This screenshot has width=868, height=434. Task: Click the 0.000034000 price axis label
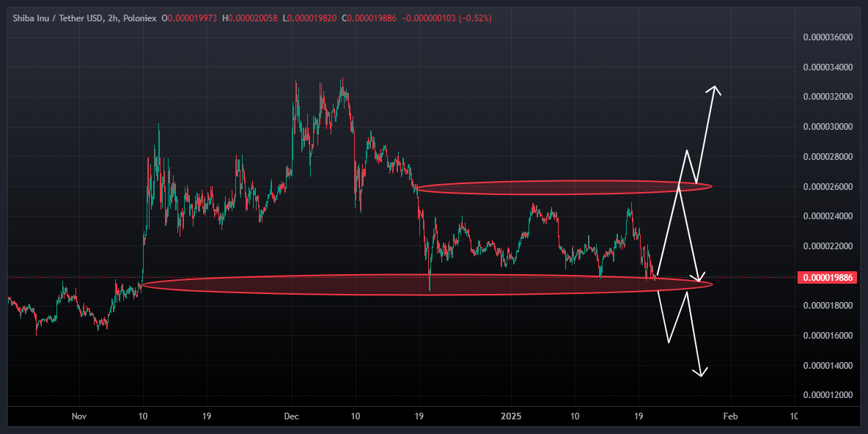click(827, 67)
